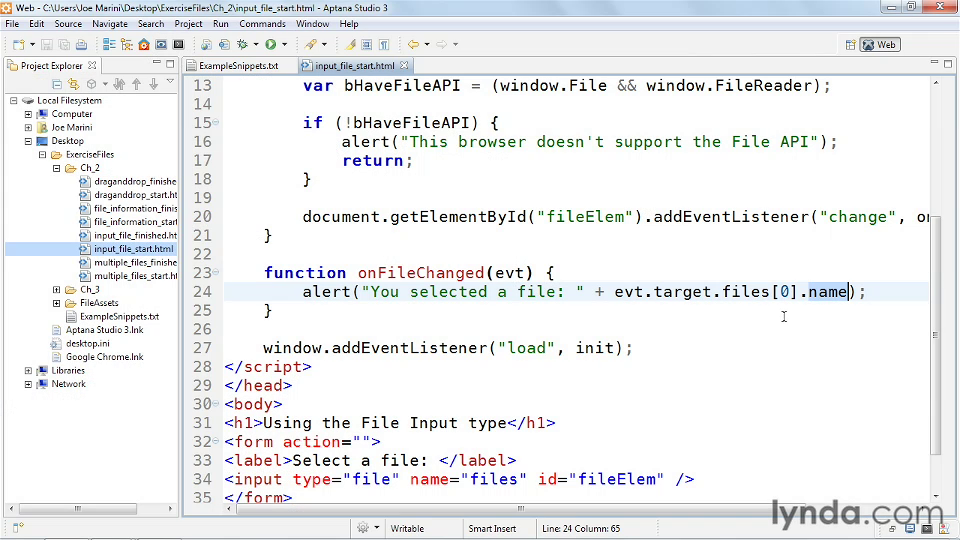This screenshot has width=960, height=540.
Task: Minimize the Project Explorer panel
Action: tap(157, 63)
